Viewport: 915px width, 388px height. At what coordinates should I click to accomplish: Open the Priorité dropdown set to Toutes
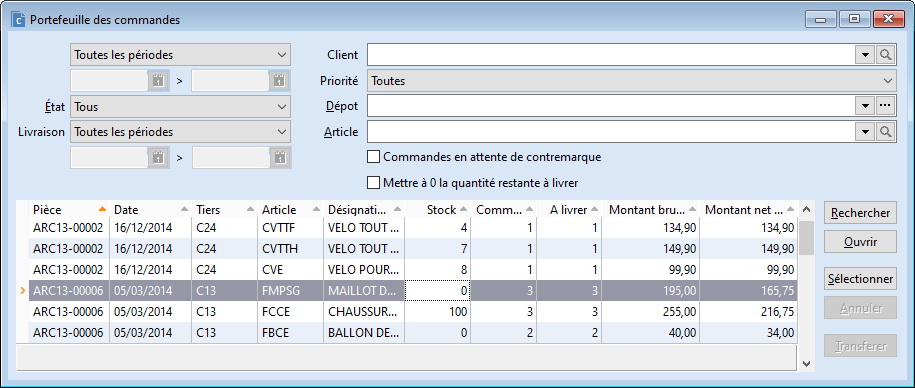[631, 81]
